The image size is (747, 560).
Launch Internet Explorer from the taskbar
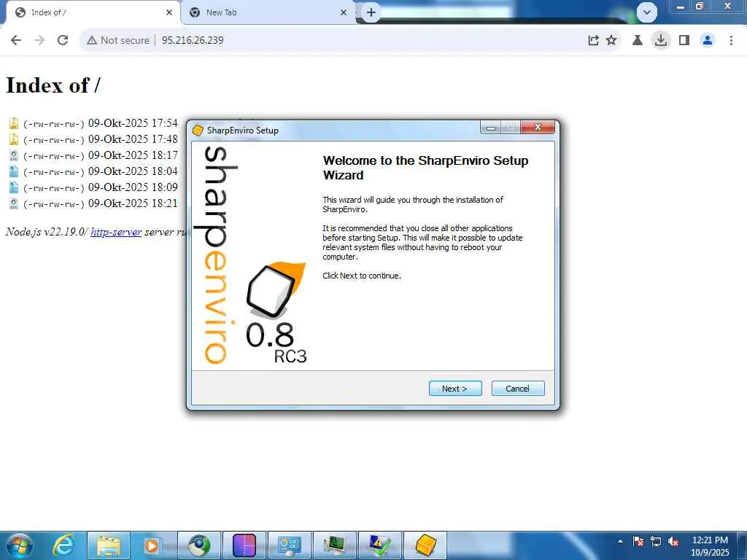[x=63, y=545]
